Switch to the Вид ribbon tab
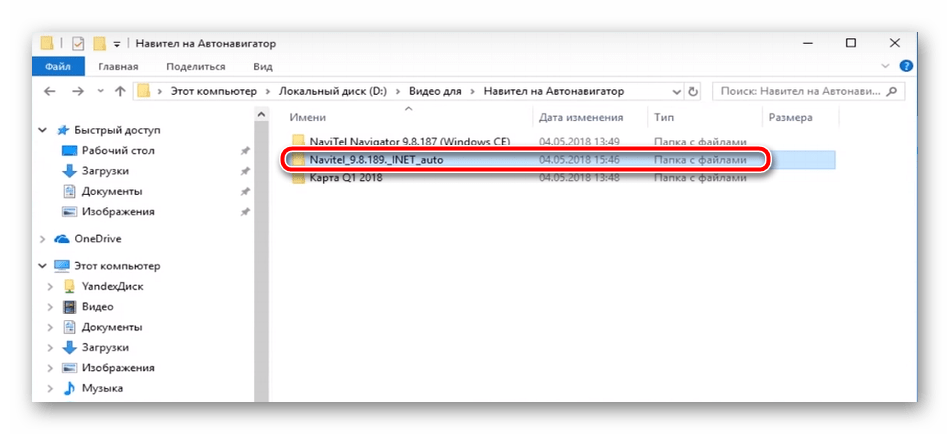The image size is (950, 434). pos(263,67)
